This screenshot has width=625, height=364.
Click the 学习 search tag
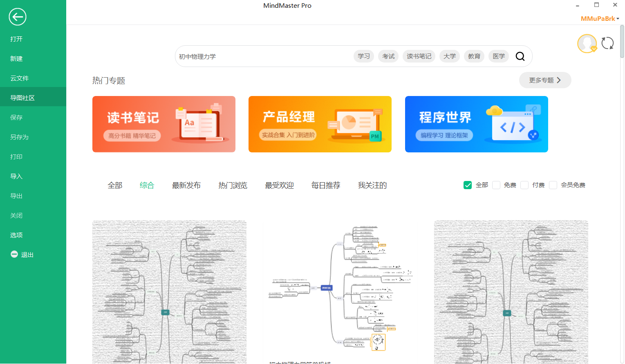[364, 56]
